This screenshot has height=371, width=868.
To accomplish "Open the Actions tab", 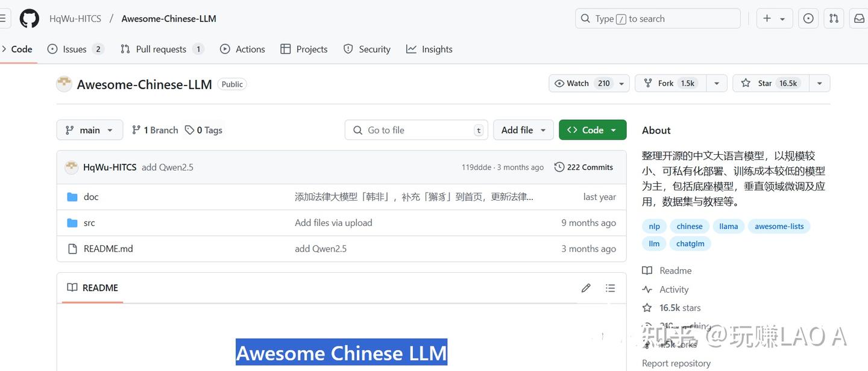I will (x=242, y=49).
